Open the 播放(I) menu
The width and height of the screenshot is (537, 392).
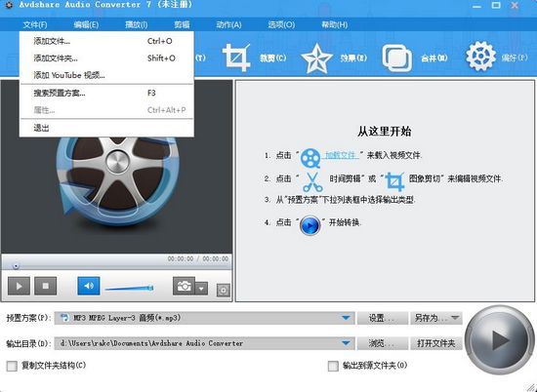coord(136,24)
